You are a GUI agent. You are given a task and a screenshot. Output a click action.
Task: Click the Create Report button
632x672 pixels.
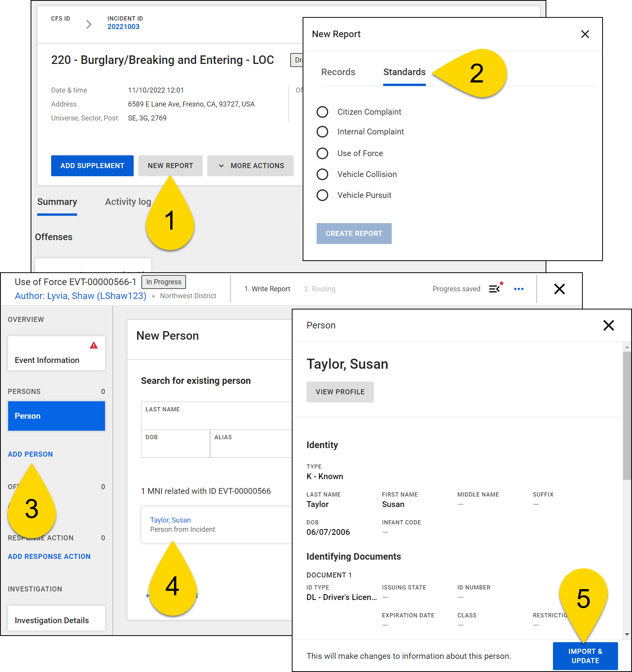(354, 233)
